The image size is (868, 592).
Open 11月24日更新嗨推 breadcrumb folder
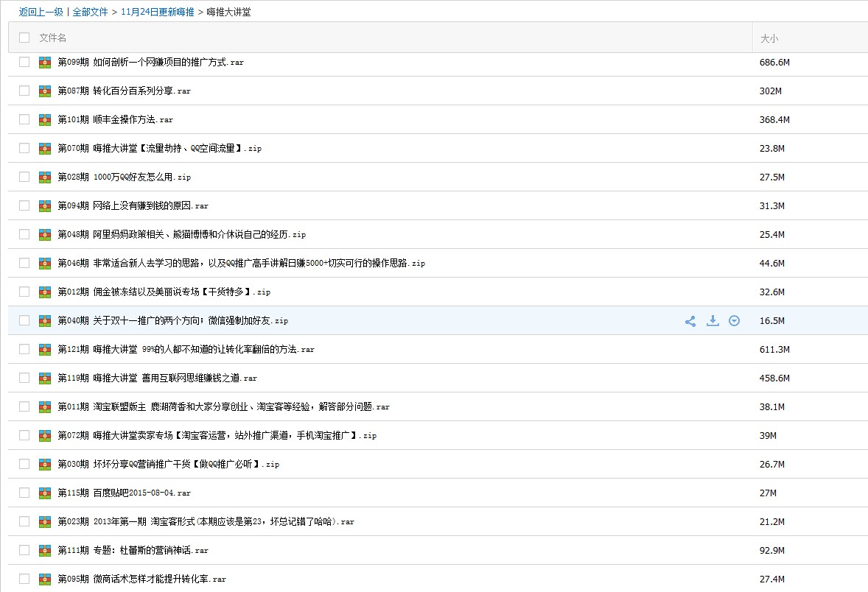157,13
